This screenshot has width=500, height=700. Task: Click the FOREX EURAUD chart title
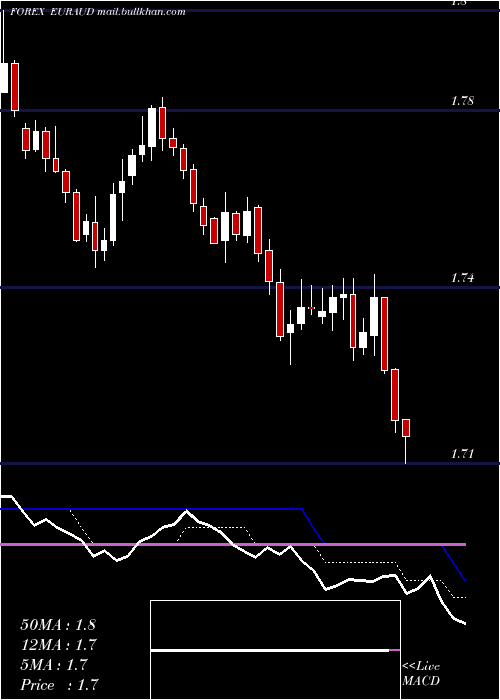(97, 12)
